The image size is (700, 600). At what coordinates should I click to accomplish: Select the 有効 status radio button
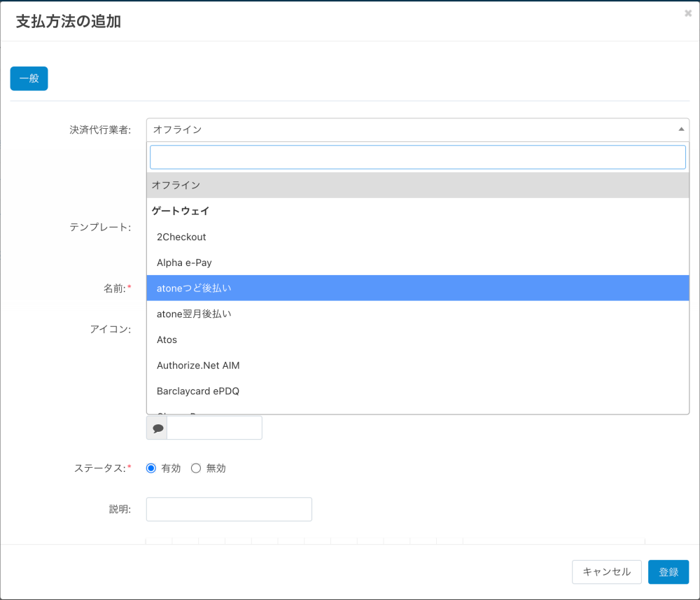(x=151, y=468)
